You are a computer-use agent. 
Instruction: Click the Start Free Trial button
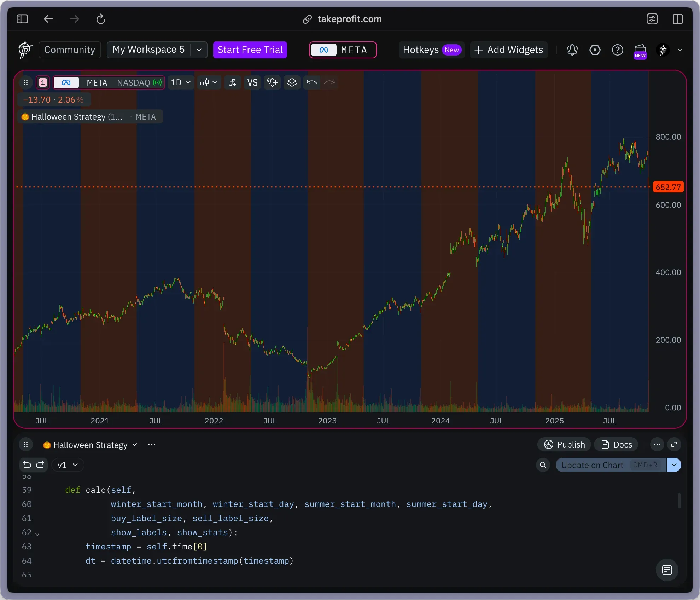(250, 50)
